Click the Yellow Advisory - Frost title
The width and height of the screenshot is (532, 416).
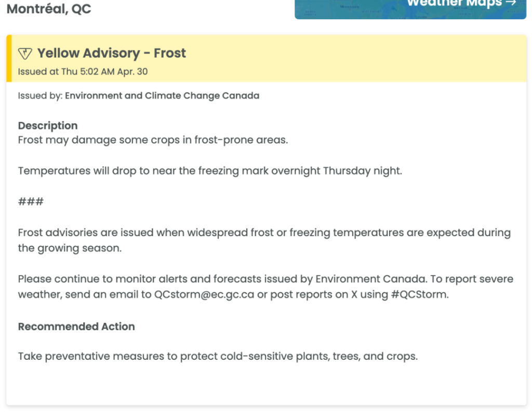click(112, 54)
